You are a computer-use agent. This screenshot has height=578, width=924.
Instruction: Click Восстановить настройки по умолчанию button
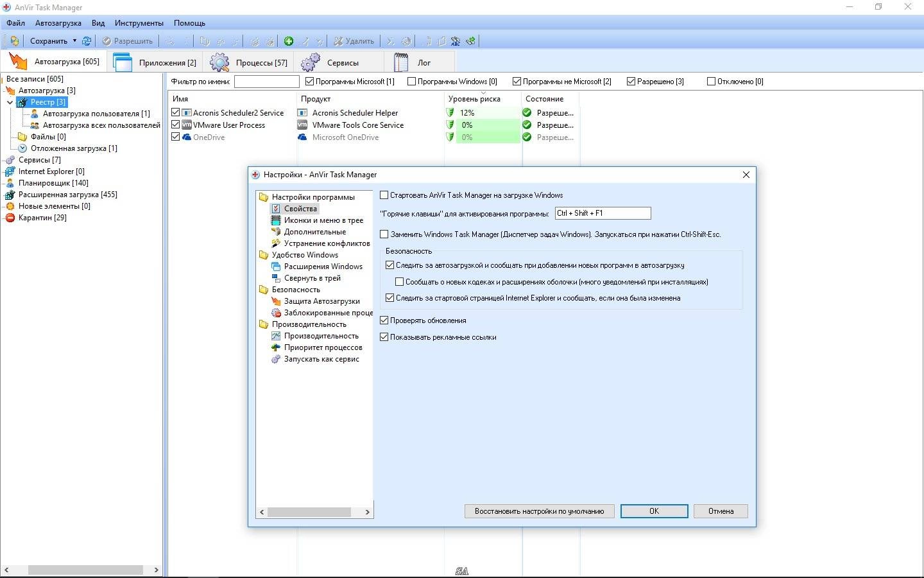(x=539, y=511)
